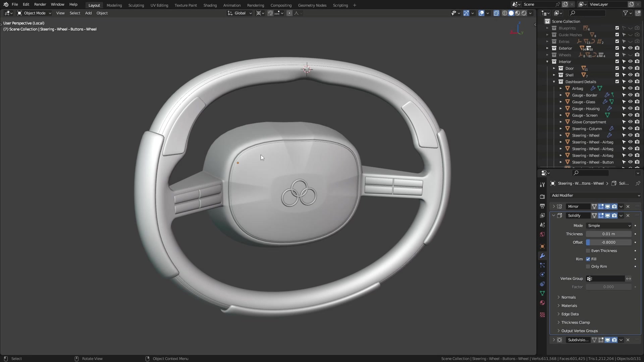The image size is (644, 362).
Task: Pin the properties editor context
Action: pos(638,183)
